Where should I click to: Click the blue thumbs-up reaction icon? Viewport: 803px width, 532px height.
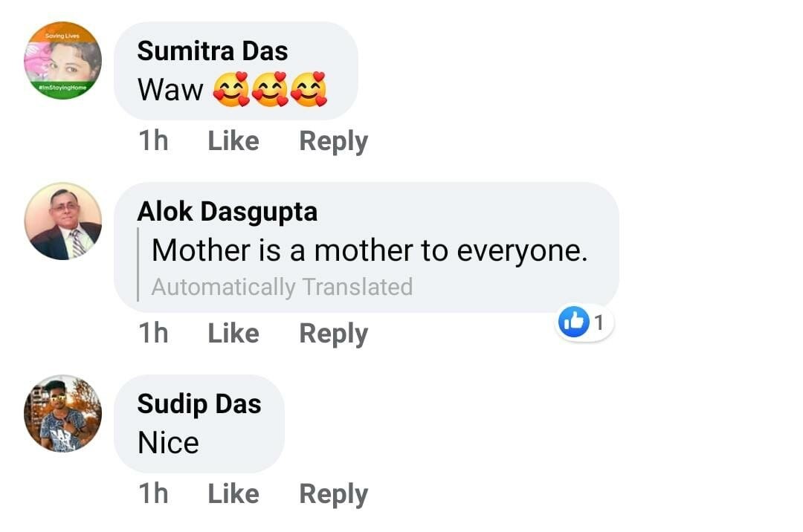(x=573, y=323)
